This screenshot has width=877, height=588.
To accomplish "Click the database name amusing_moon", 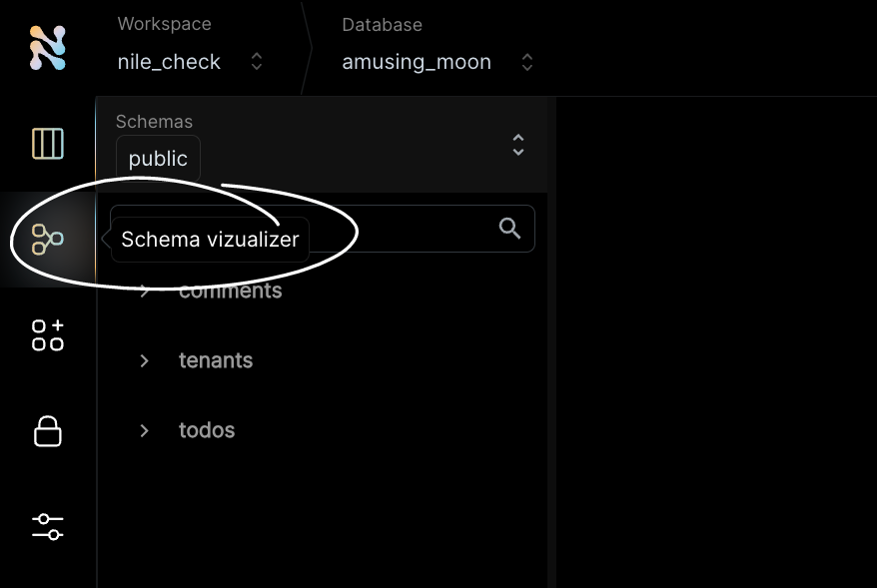I will [417, 62].
